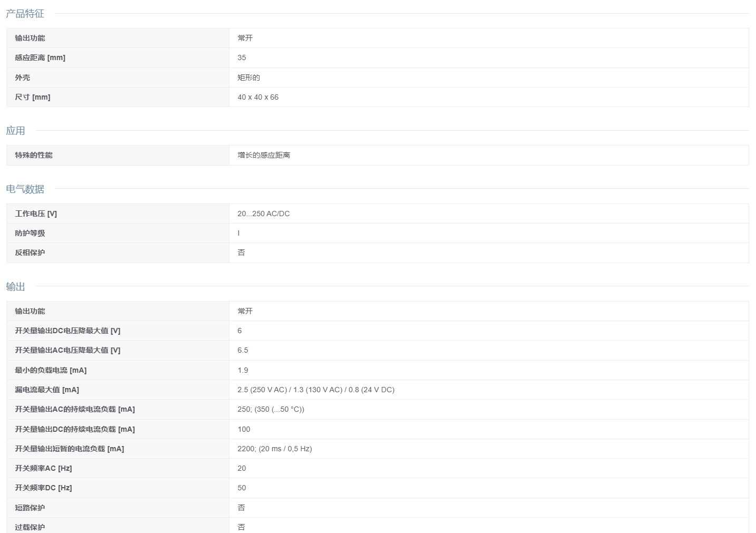The height and width of the screenshot is (533, 756).
Task: Click the 电气数据 section heading
Action: coord(25,189)
